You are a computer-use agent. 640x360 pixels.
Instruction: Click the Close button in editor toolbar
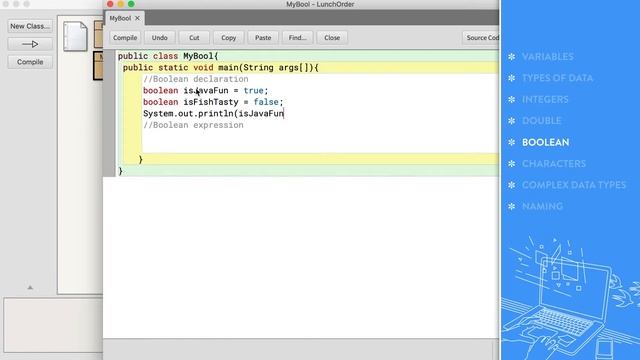click(x=332, y=38)
